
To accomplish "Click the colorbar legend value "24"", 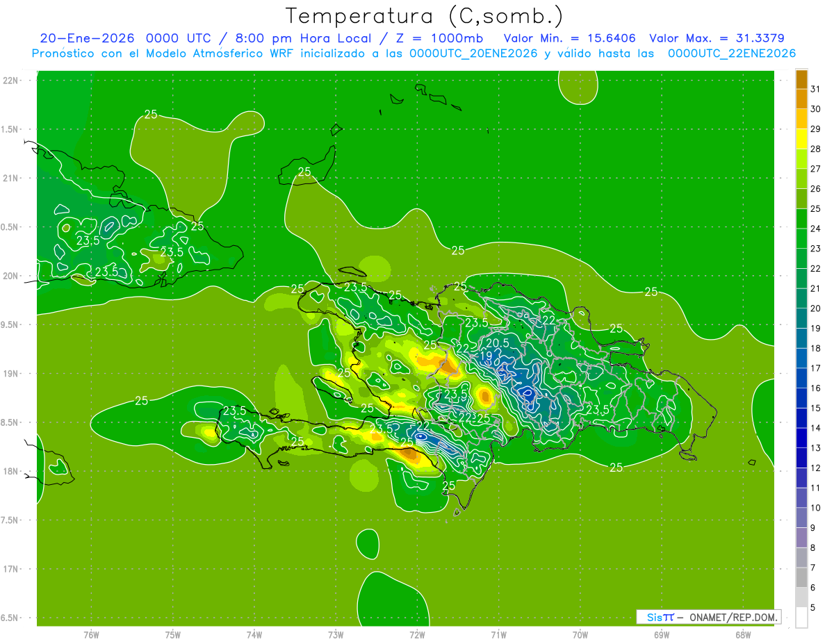I will 816,229.
